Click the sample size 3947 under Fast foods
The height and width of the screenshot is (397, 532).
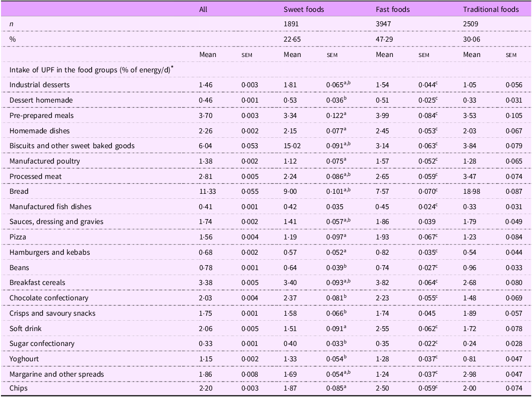click(384, 24)
